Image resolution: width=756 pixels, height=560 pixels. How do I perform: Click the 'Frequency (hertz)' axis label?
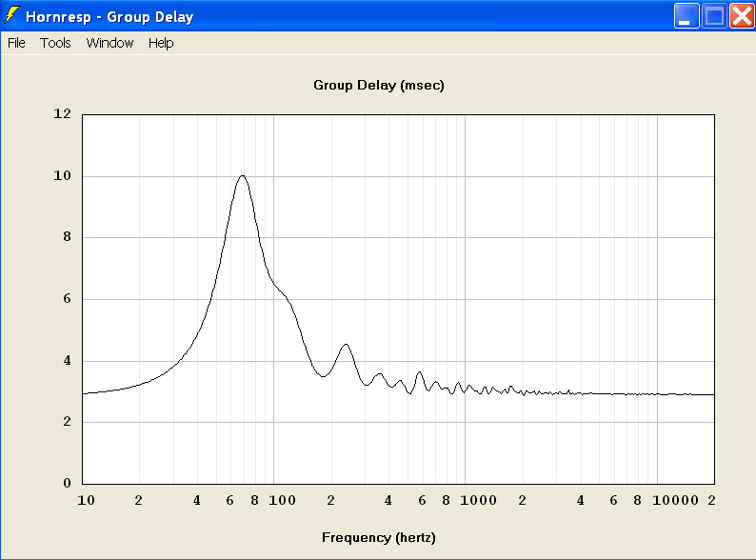coord(379,537)
